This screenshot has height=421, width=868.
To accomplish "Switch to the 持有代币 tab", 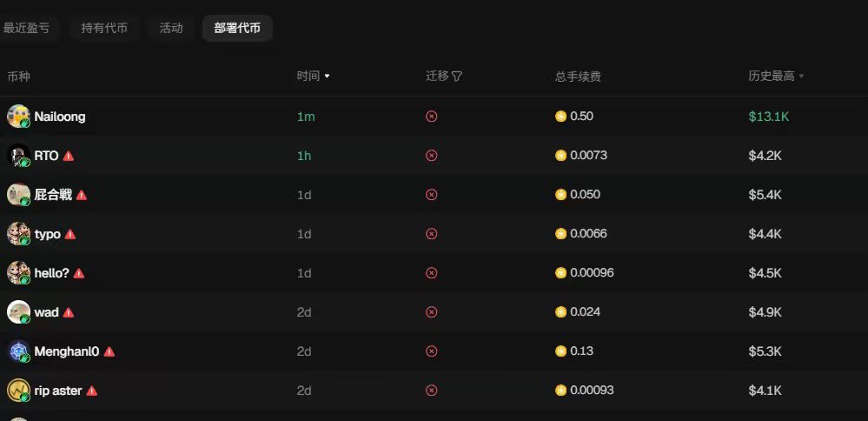I will coord(104,28).
